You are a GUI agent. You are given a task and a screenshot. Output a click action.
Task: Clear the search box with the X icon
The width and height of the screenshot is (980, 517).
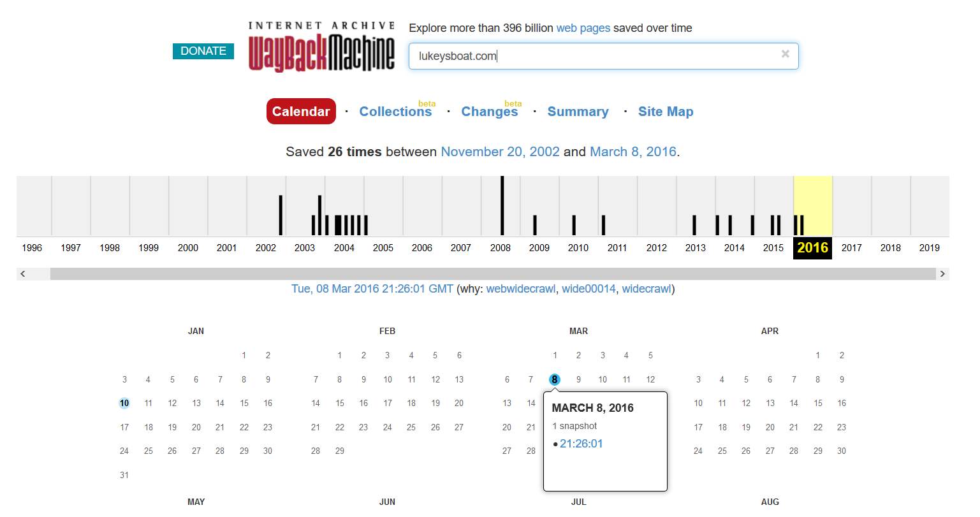click(785, 54)
